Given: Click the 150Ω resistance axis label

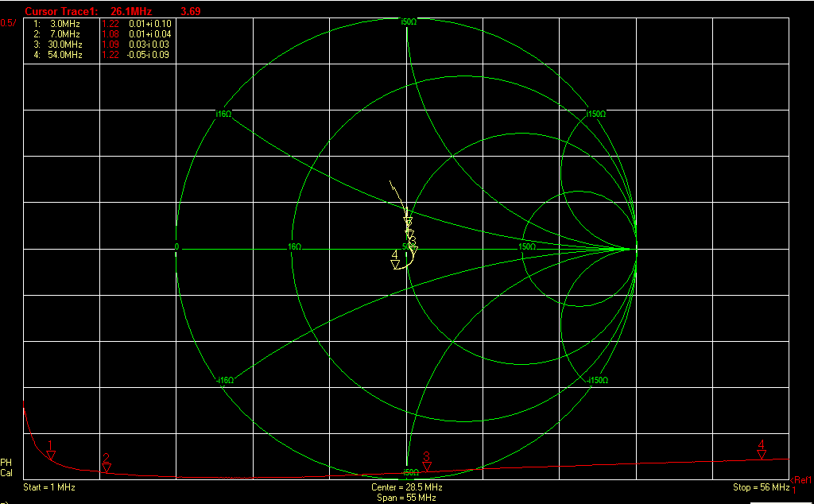Looking at the screenshot, I should [x=527, y=247].
